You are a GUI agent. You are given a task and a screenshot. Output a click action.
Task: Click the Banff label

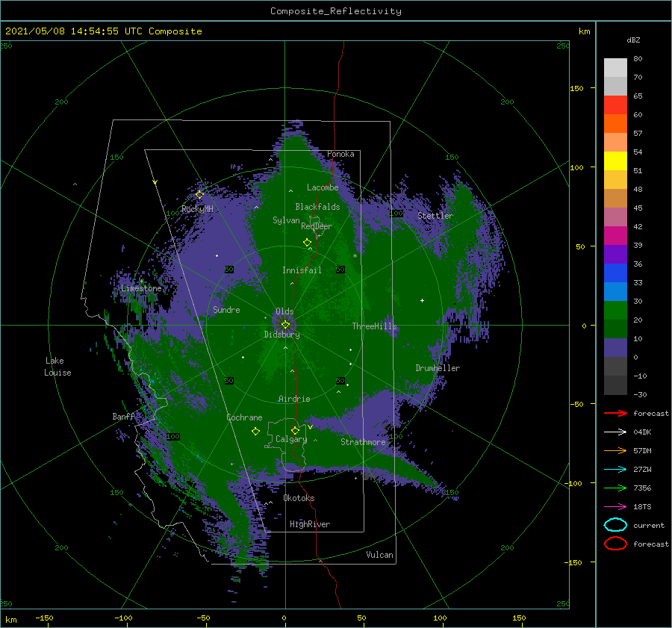click(123, 416)
